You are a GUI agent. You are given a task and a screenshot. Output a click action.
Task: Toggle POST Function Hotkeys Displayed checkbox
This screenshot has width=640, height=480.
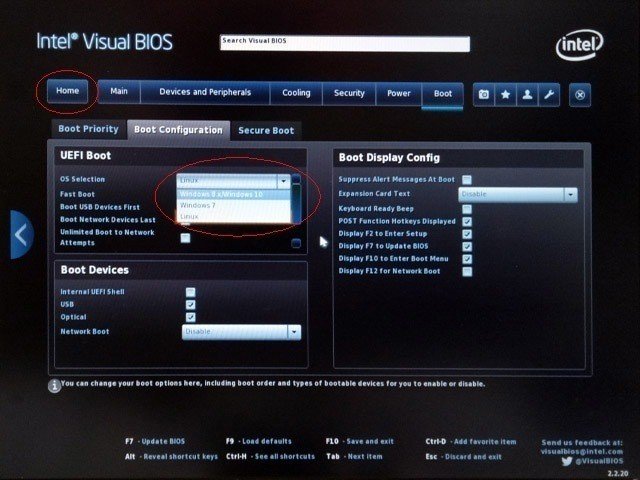(467, 222)
